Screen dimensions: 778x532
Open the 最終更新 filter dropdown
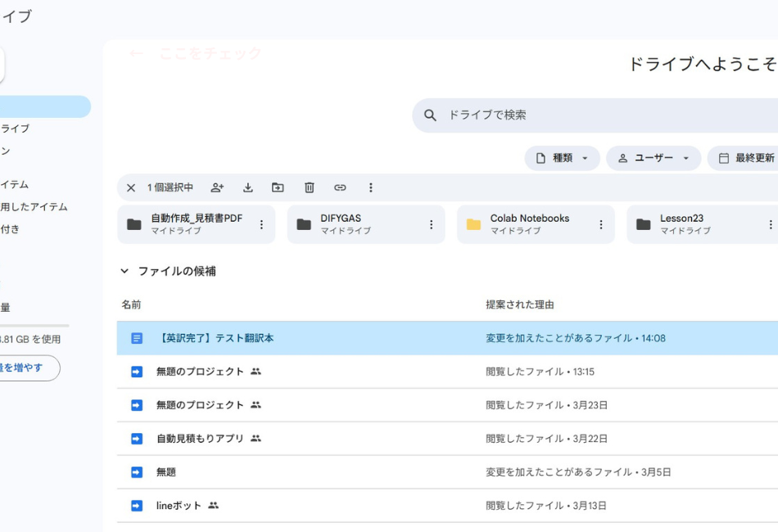(x=745, y=158)
